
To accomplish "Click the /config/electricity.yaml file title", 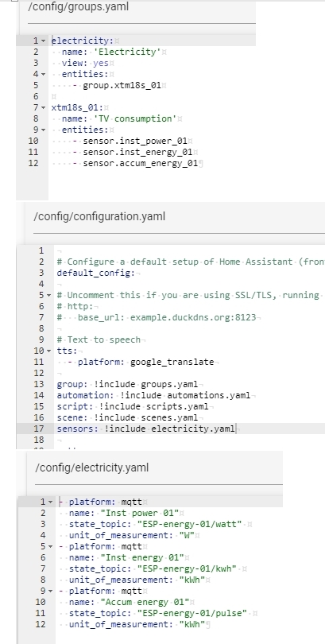I will (92, 467).
